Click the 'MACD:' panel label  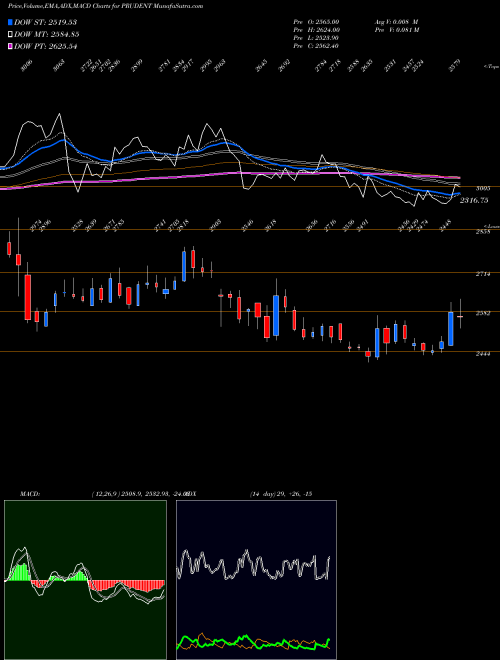30,494
